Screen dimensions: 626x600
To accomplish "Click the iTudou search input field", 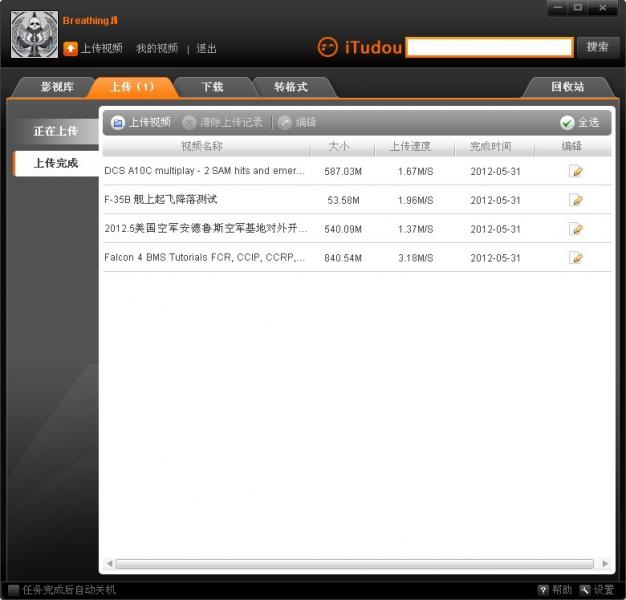I will (489, 47).
